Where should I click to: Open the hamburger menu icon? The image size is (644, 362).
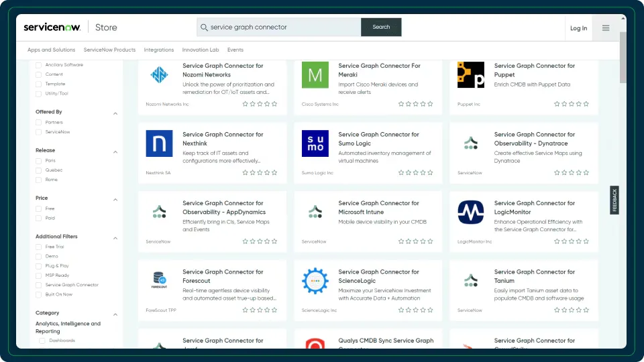coord(606,28)
